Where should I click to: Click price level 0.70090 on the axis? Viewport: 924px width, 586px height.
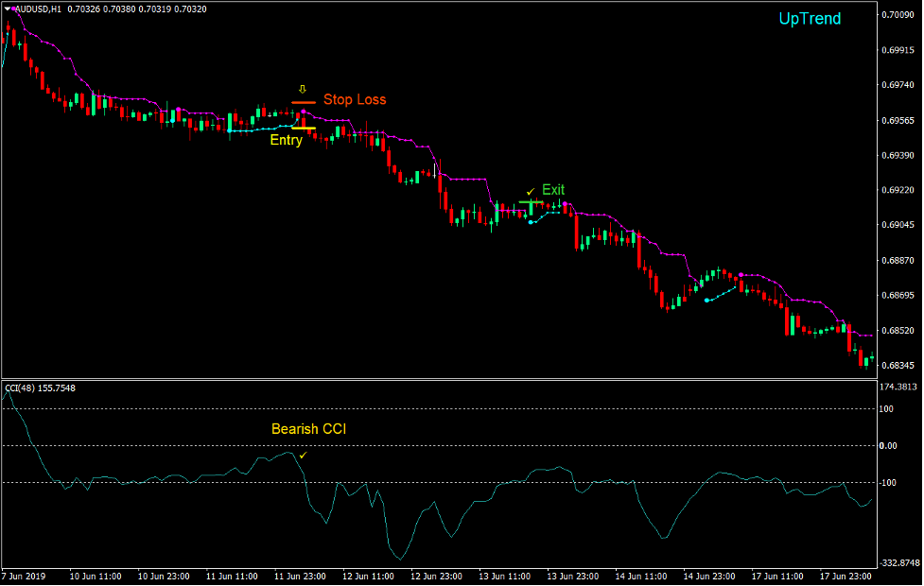[x=898, y=15]
